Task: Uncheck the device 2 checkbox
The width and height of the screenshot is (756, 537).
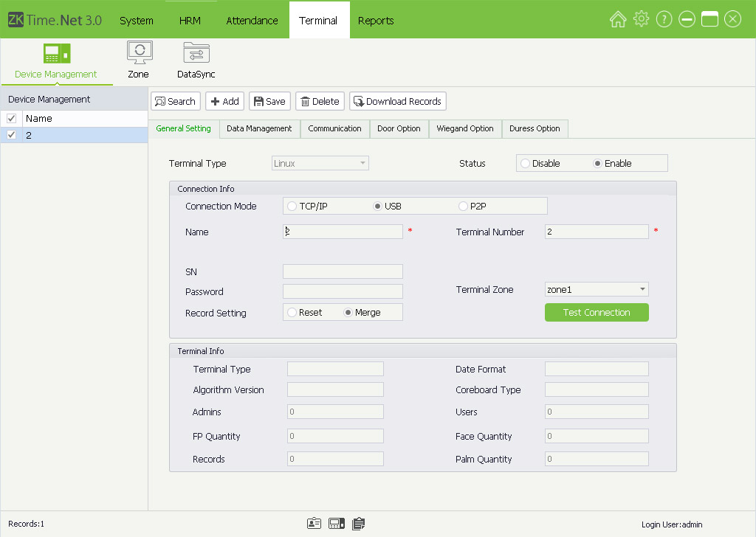Action: [11, 135]
